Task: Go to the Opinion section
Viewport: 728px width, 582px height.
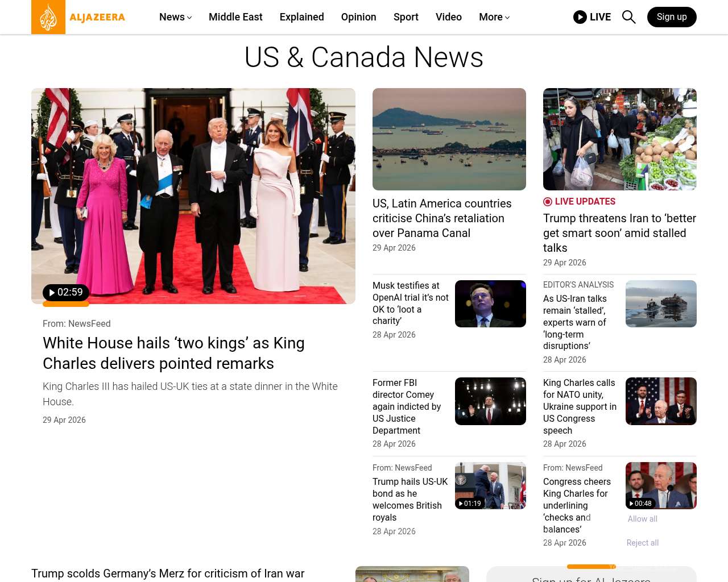Action: pyautogui.click(x=358, y=17)
